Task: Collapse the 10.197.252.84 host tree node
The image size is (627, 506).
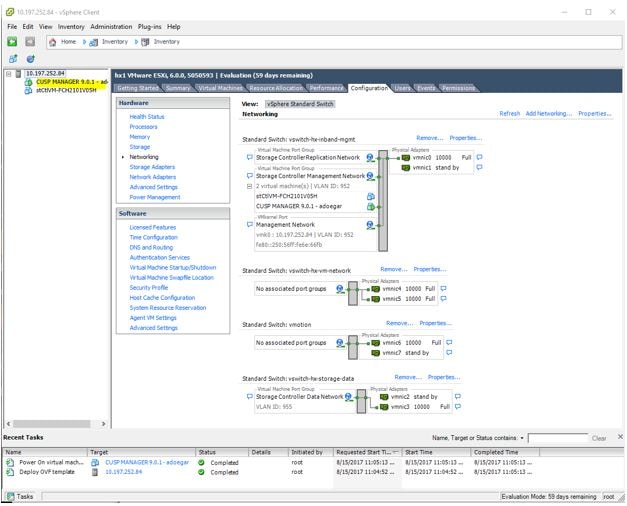Action: pyautogui.click(x=9, y=74)
